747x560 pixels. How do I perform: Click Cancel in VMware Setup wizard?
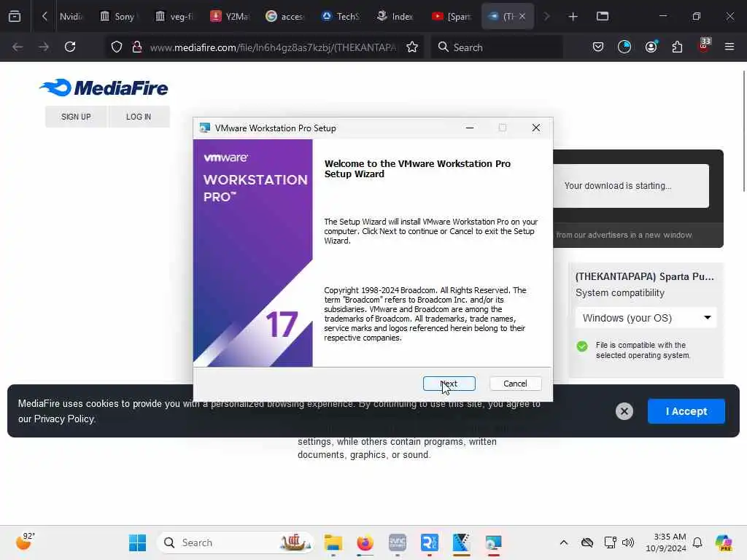coord(515,384)
